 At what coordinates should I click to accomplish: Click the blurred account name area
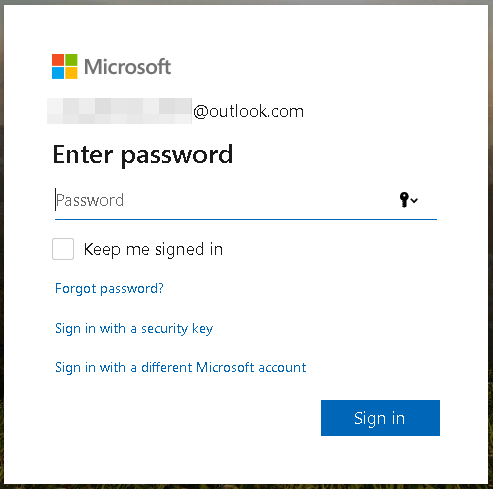[x=119, y=111]
